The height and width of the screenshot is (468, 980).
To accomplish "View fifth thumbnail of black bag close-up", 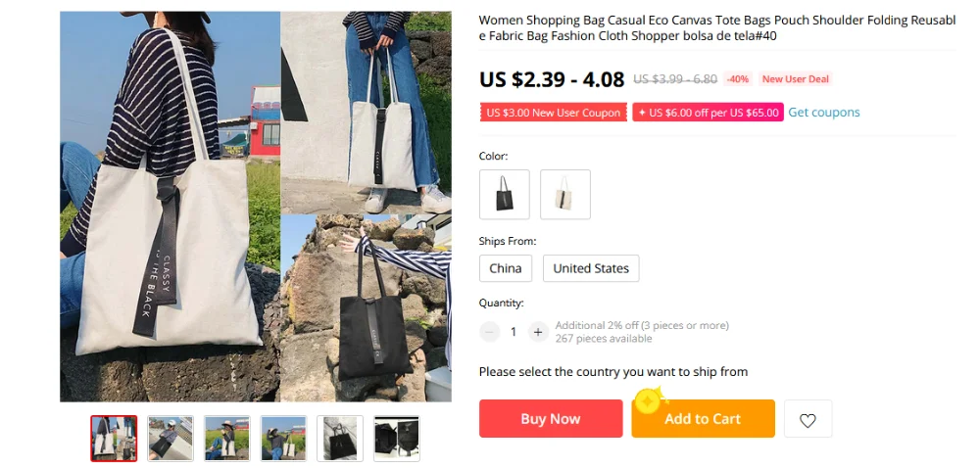I will click(x=340, y=439).
